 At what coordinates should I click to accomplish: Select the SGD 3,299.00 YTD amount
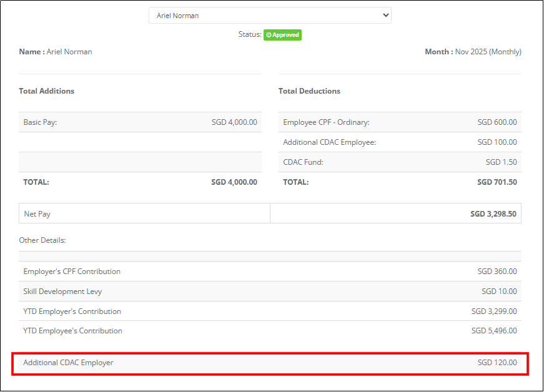(x=494, y=311)
